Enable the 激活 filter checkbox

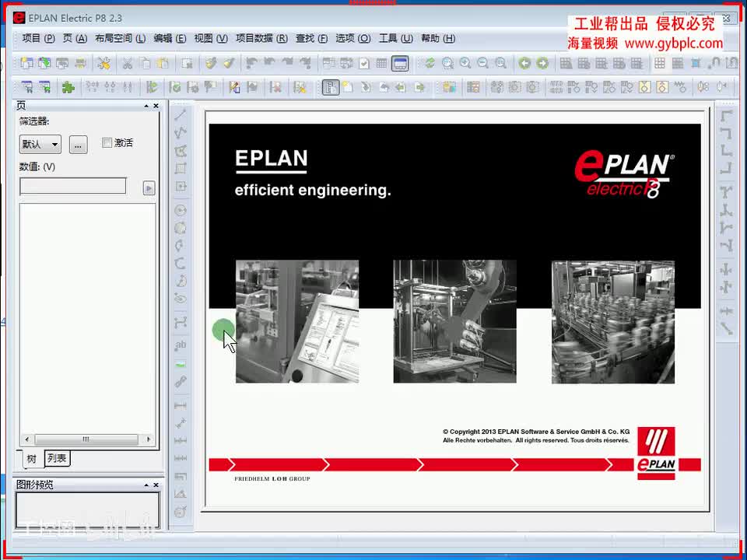point(107,143)
